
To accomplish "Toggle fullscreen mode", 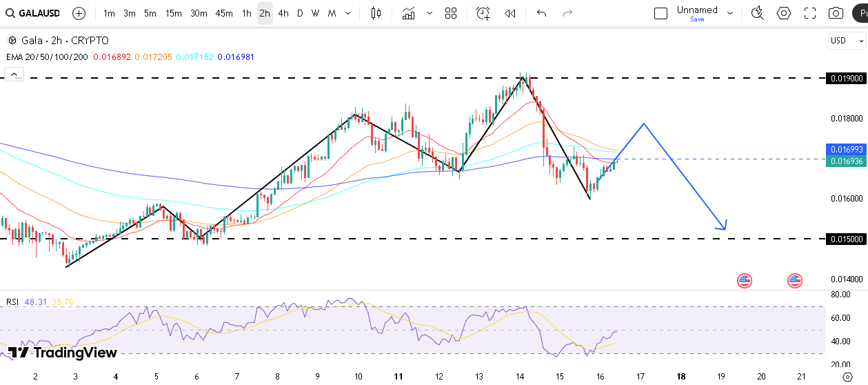I will (810, 13).
